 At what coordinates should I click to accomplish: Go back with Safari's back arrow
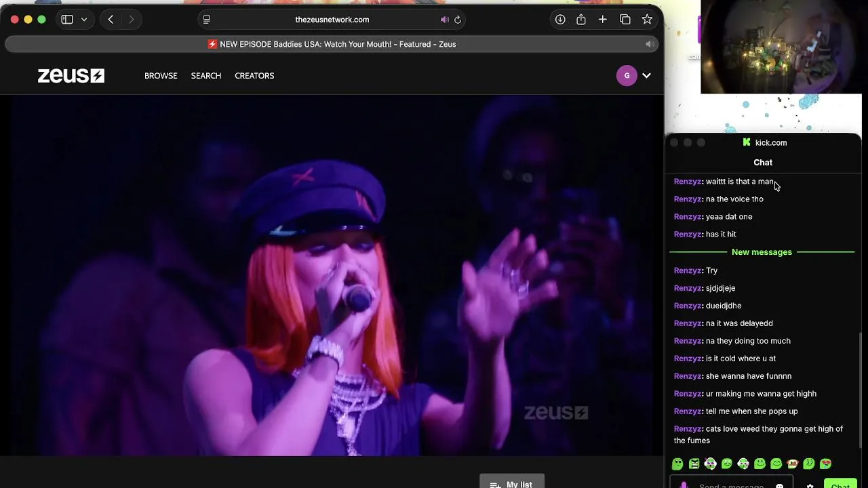[x=111, y=20]
